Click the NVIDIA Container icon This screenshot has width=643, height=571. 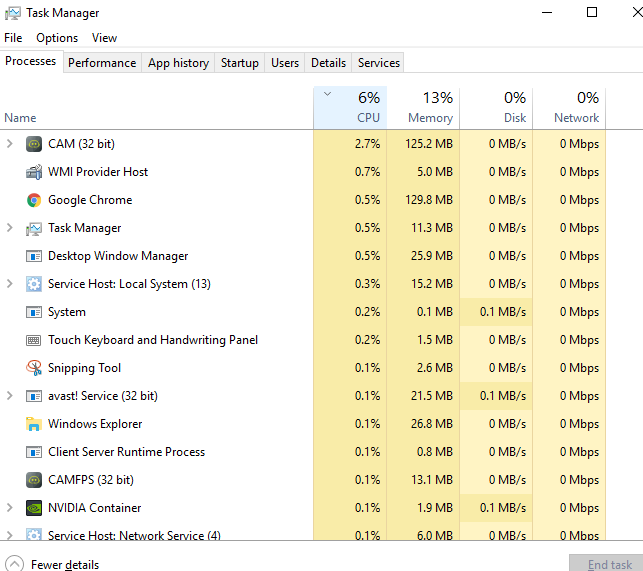coord(34,508)
